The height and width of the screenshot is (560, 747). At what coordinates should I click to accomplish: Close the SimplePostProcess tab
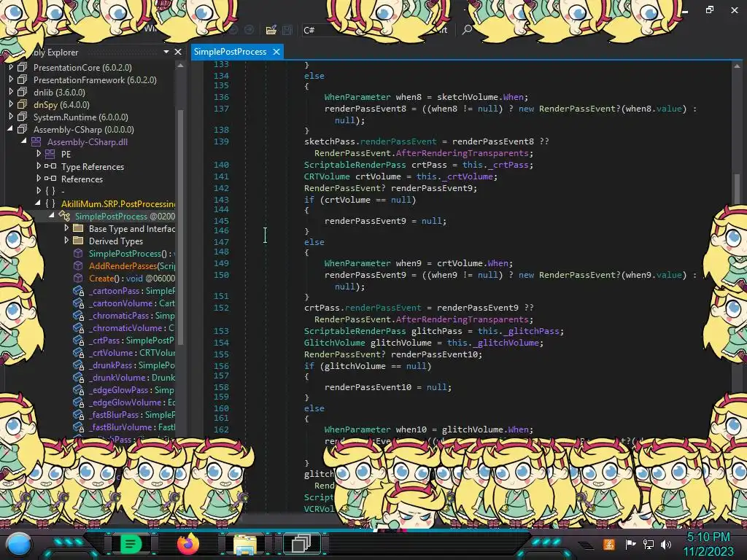tap(276, 52)
